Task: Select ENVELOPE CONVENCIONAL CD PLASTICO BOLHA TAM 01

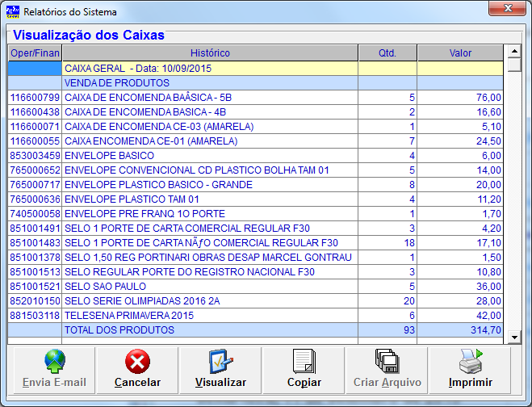Action: coord(256,170)
